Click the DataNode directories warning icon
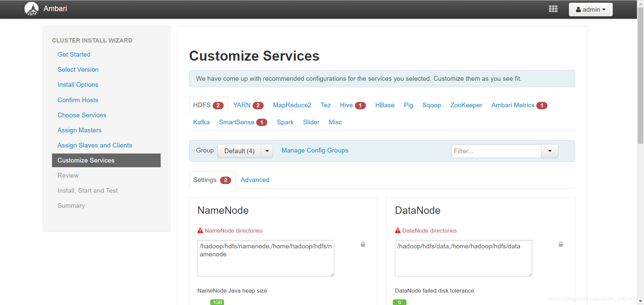This screenshot has height=305, width=644. point(398,231)
